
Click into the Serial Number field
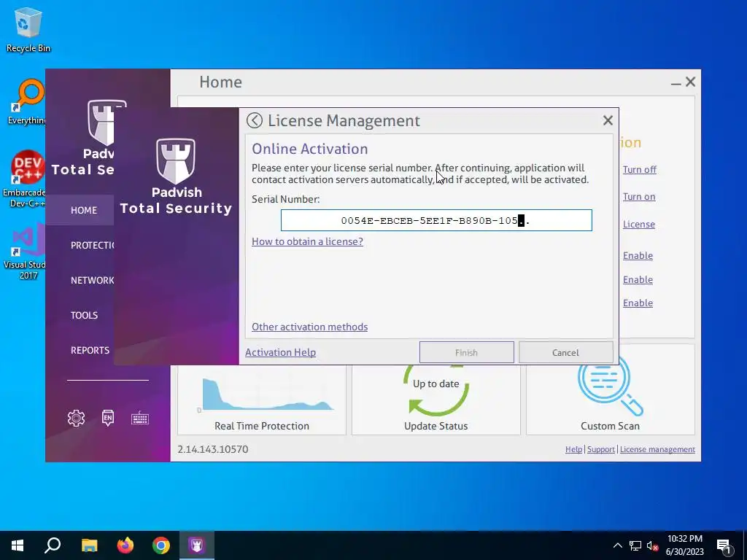(436, 220)
